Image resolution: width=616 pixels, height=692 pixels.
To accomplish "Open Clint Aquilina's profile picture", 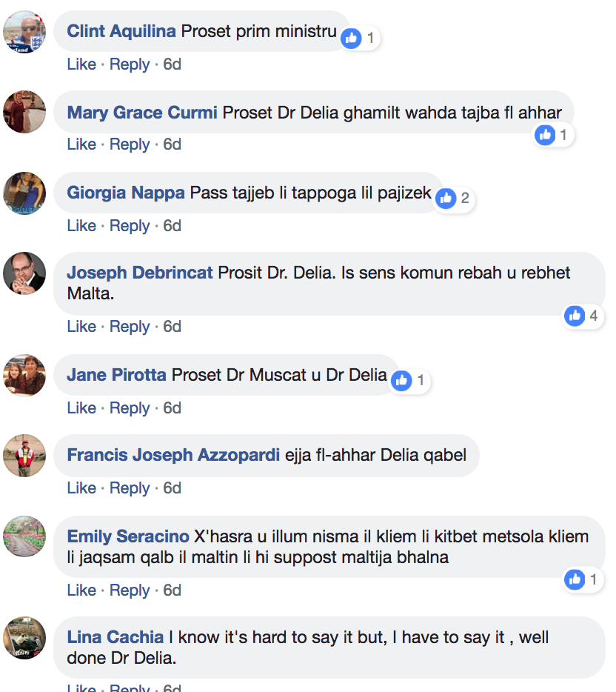I will [24, 33].
